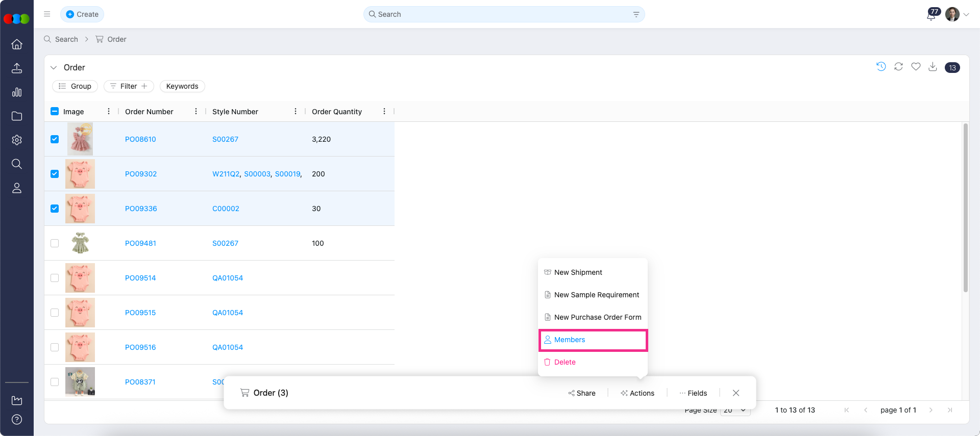The width and height of the screenshot is (980, 436).
Task: Toggle the select-all checkbox in header
Action: point(55,111)
